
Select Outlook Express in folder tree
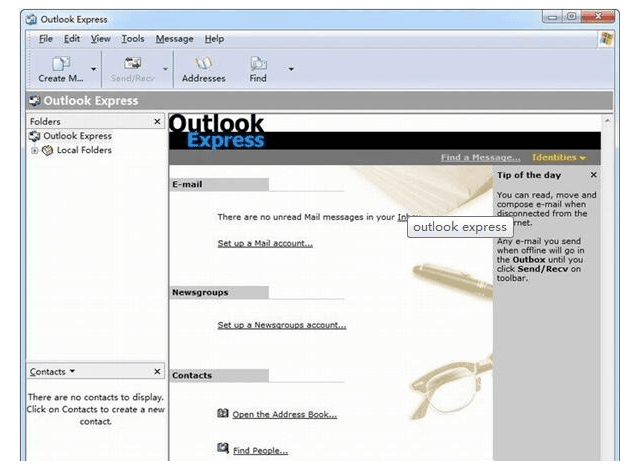[x=77, y=136]
